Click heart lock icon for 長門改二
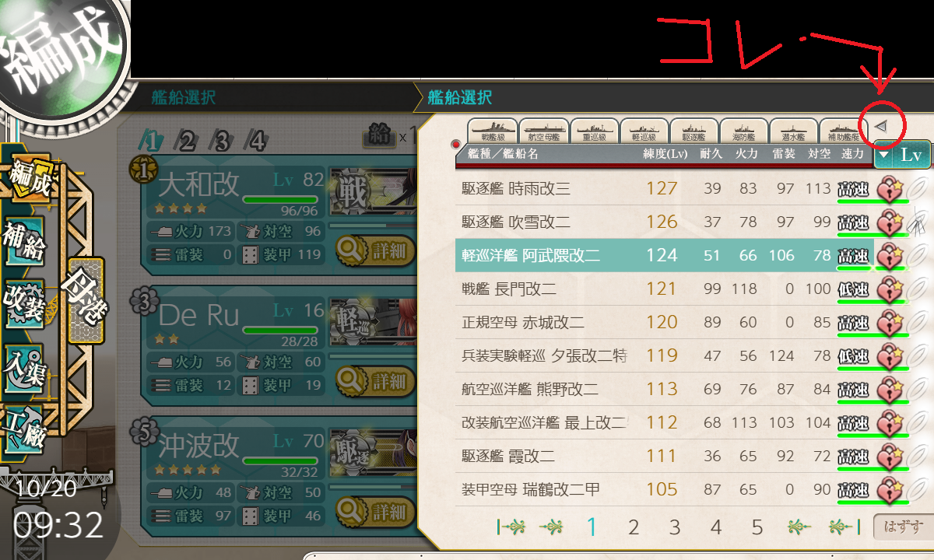The image size is (934, 560). point(889,289)
